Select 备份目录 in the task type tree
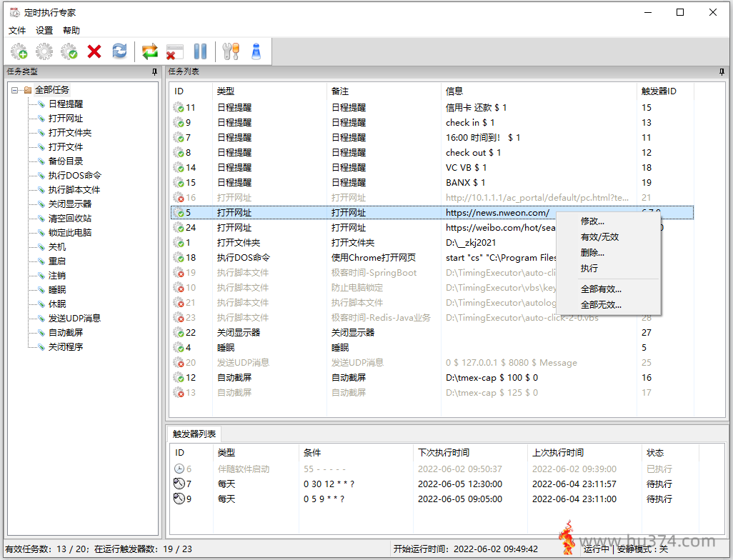This screenshot has height=560, width=733. 66,161
